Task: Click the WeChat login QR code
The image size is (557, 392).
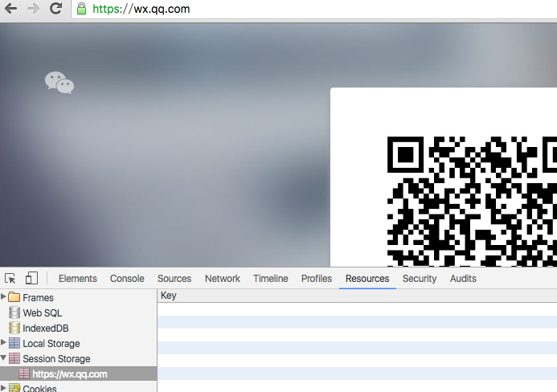Action: (472, 202)
